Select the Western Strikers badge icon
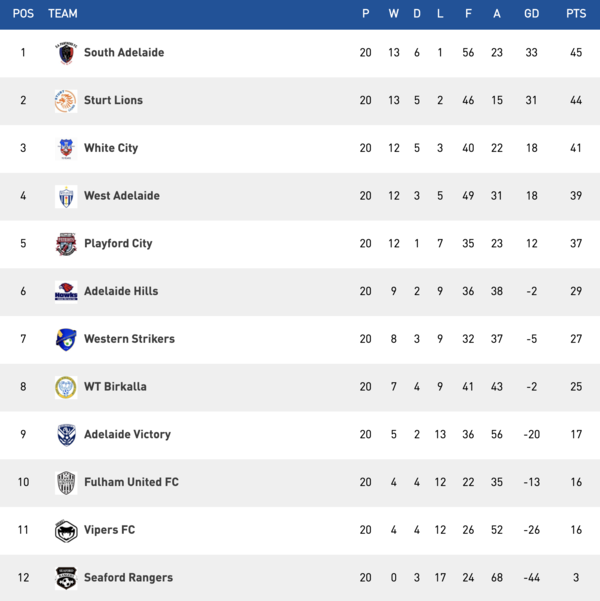This screenshot has width=600, height=601. tap(66, 339)
